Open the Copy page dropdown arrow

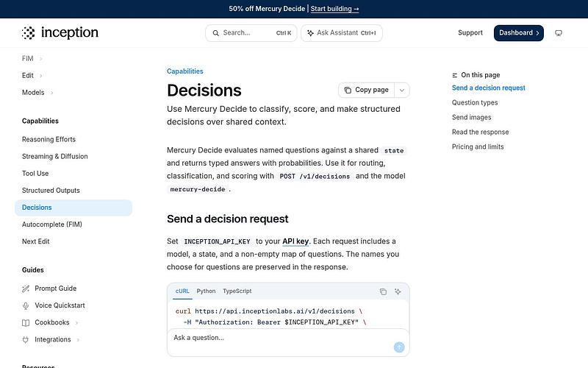(401, 90)
